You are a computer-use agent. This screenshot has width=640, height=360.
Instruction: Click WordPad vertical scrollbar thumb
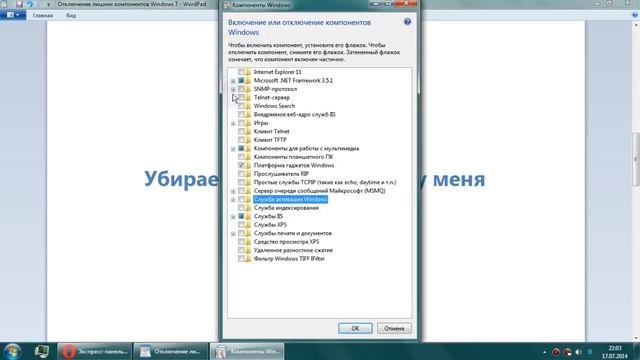tap(636, 158)
